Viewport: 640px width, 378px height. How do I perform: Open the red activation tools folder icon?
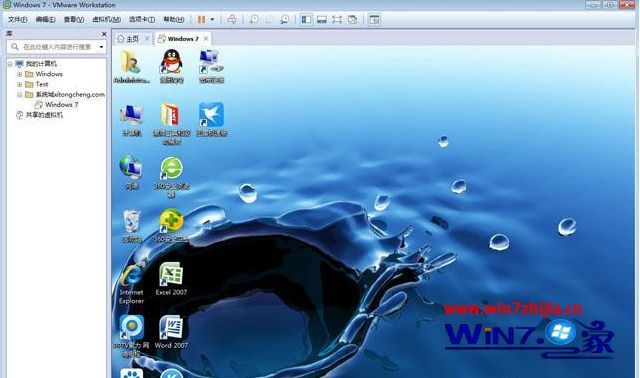tap(171, 123)
